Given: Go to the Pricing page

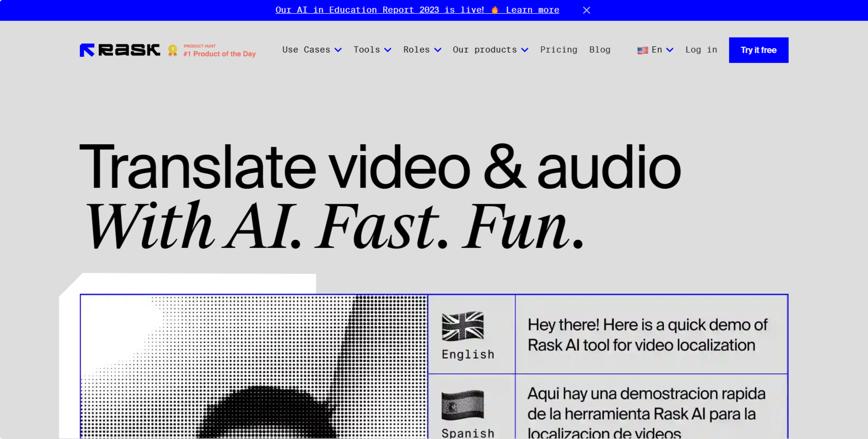Looking at the screenshot, I should coord(559,50).
